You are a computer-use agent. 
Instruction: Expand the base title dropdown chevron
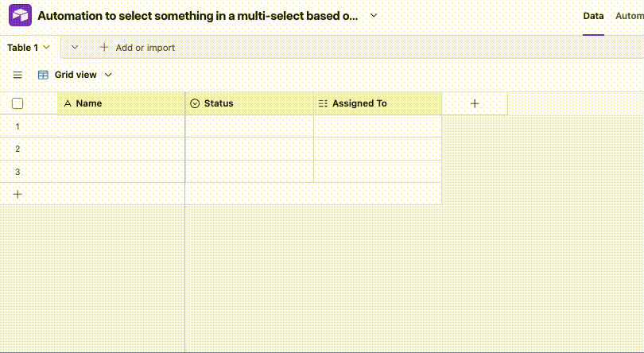coord(374,16)
